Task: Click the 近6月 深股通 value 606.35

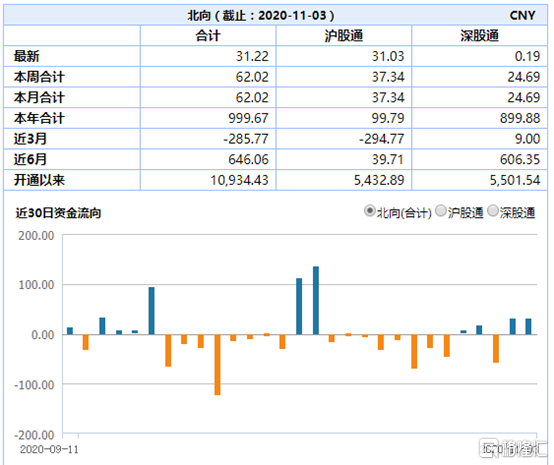Action: tap(520, 159)
